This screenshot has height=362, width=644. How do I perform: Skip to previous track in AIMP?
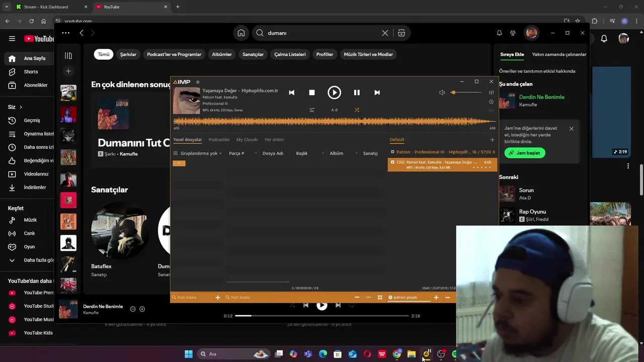(x=291, y=93)
